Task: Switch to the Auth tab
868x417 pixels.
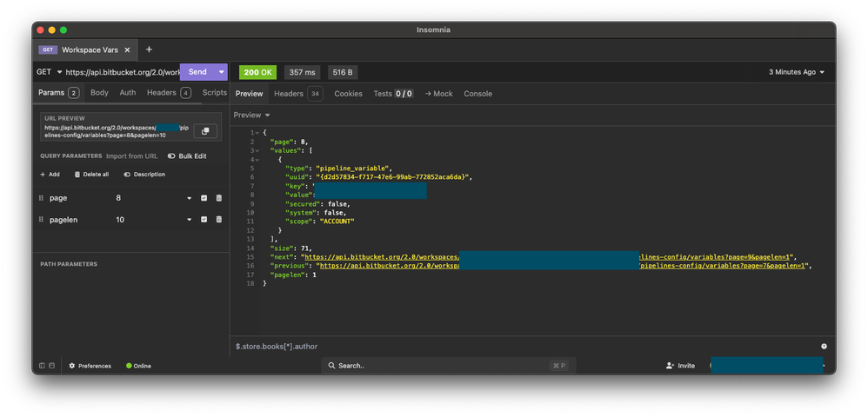Action: point(128,93)
